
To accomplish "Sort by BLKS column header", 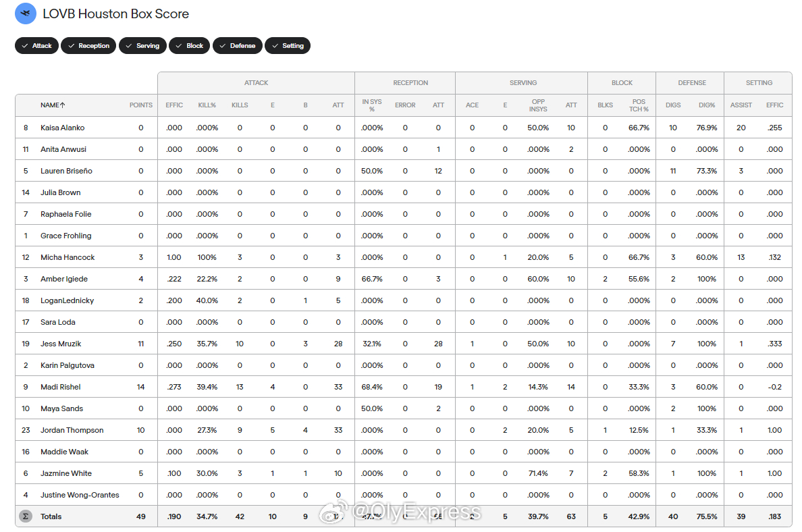I will pyautogui.click(x=605, y=105).
